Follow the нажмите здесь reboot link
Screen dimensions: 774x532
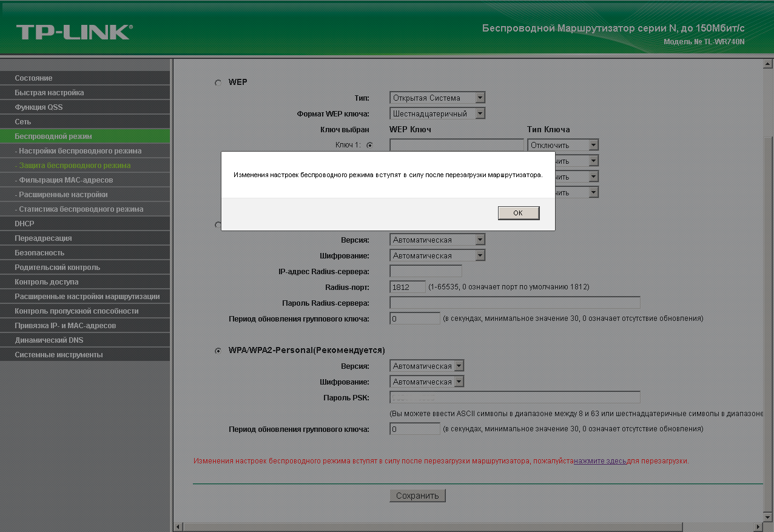pos(601,461)
